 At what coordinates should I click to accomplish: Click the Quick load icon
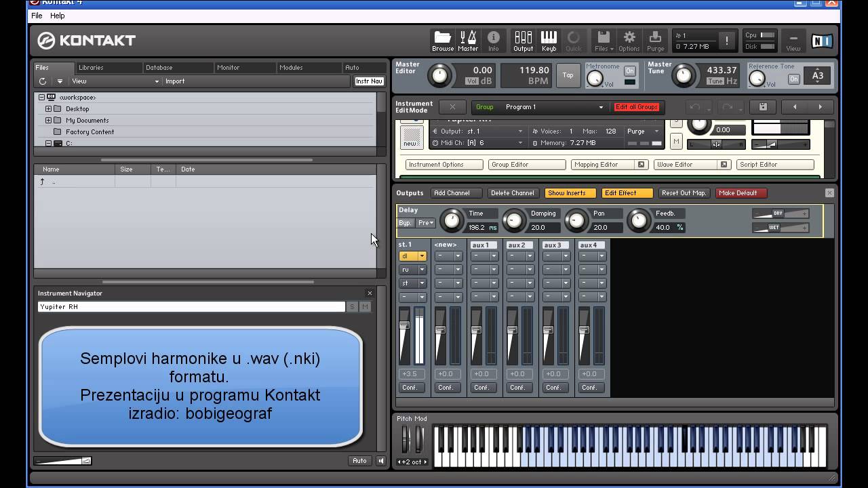(x=574, y=41)
